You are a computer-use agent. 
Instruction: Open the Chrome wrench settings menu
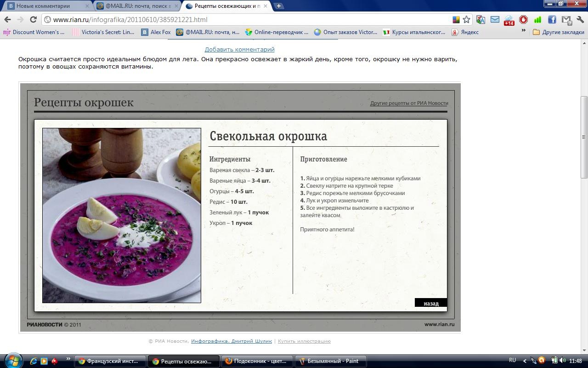[x=580, y=20]
